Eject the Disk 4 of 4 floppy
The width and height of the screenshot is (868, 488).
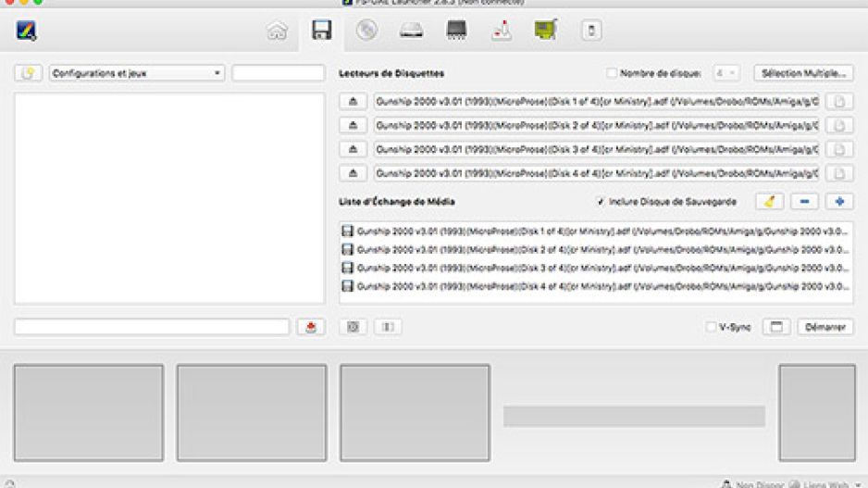(x=353, y=173)
